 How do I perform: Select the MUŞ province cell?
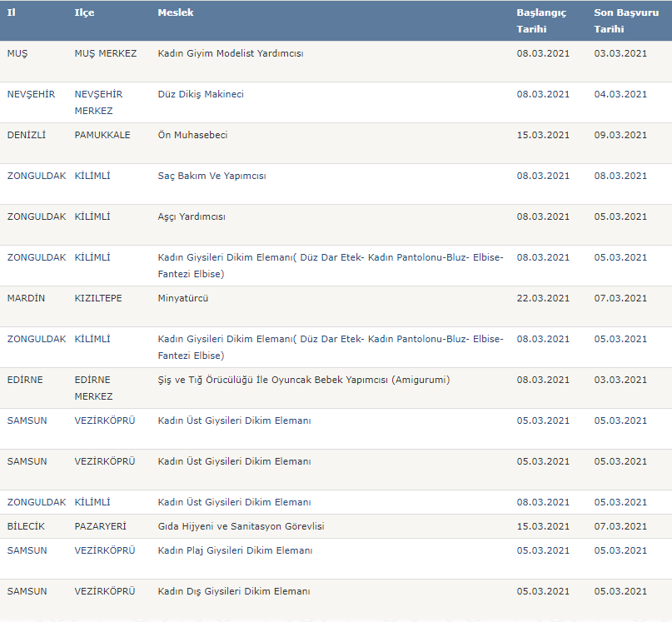point(17,53)
